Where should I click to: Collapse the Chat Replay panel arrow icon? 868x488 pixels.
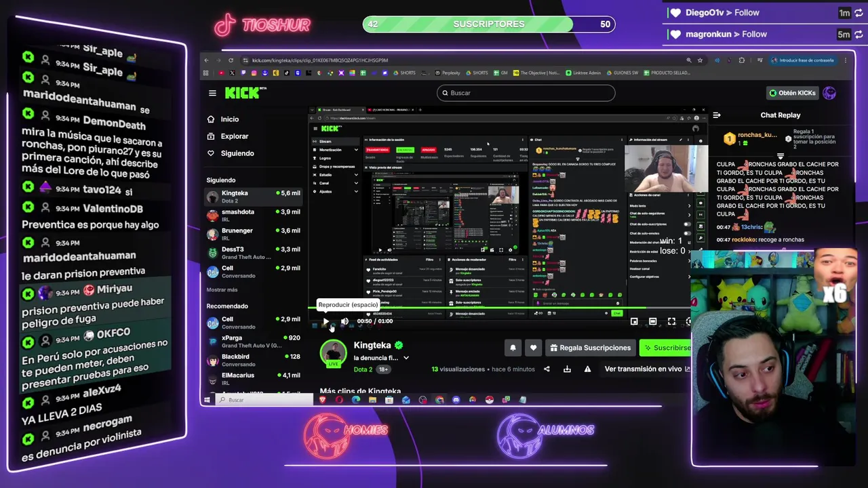(x=716, y=115)
